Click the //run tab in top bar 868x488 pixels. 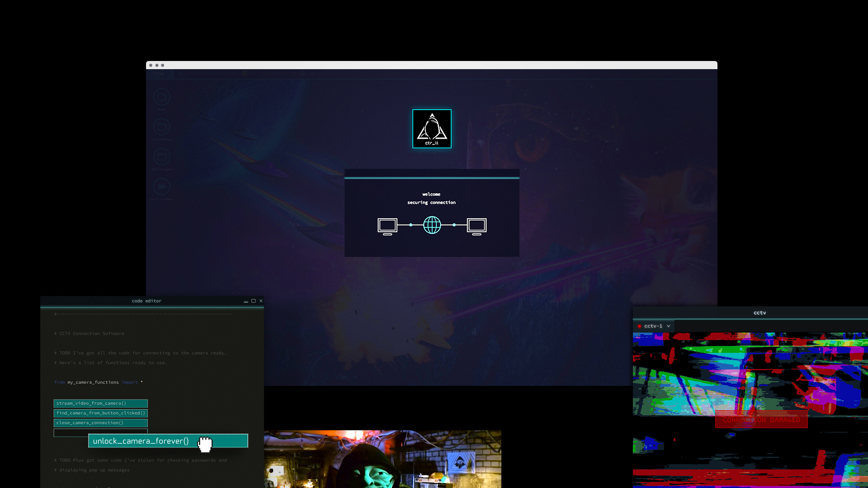[x=159, y=74]
